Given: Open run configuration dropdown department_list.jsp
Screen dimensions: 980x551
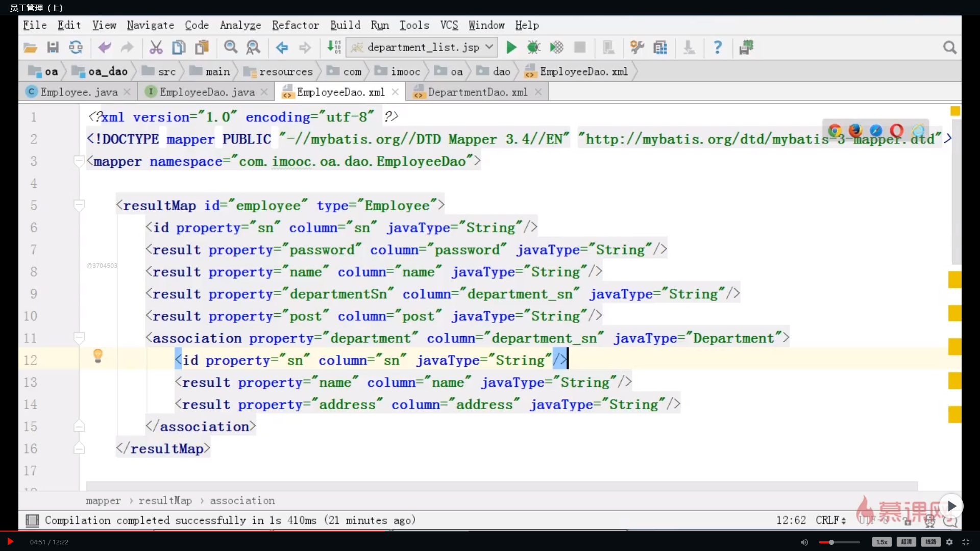Looking at the screenshot, I should pos(422,47).
